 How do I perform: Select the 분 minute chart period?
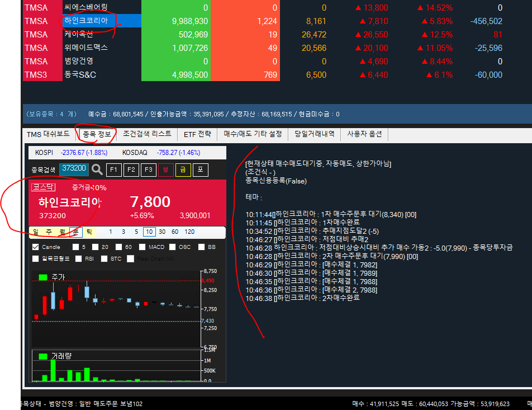tap(75, 232)
